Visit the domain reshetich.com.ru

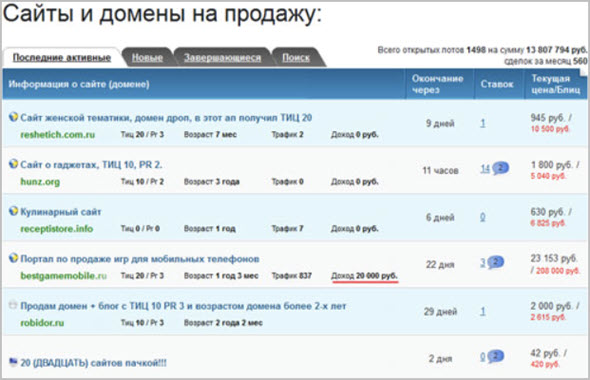(x=57, y=135)
